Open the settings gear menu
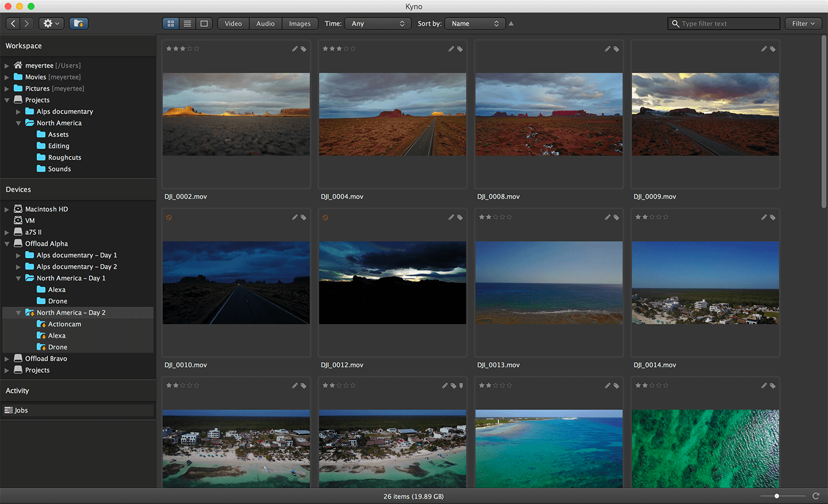 coord(51,24)
